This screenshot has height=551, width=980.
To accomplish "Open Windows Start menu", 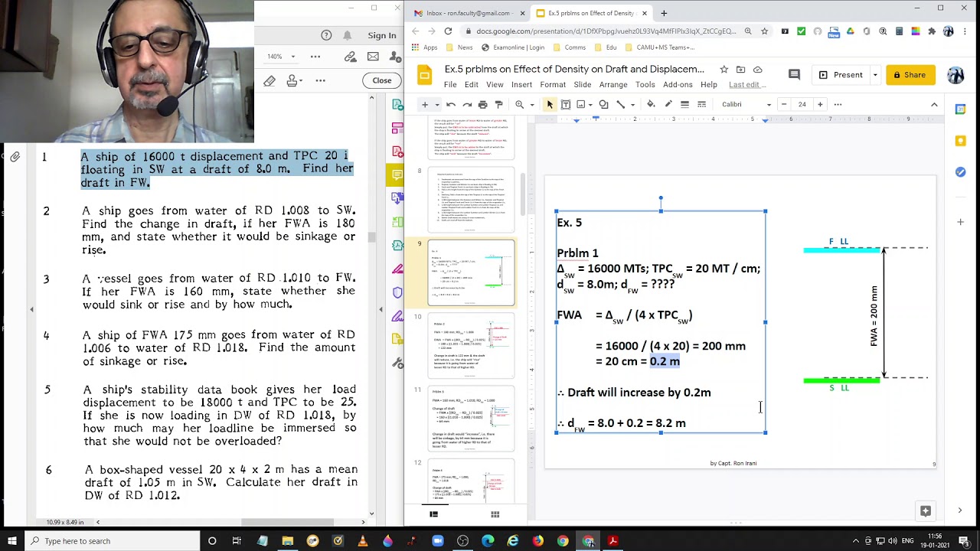I will click(11, 541).
